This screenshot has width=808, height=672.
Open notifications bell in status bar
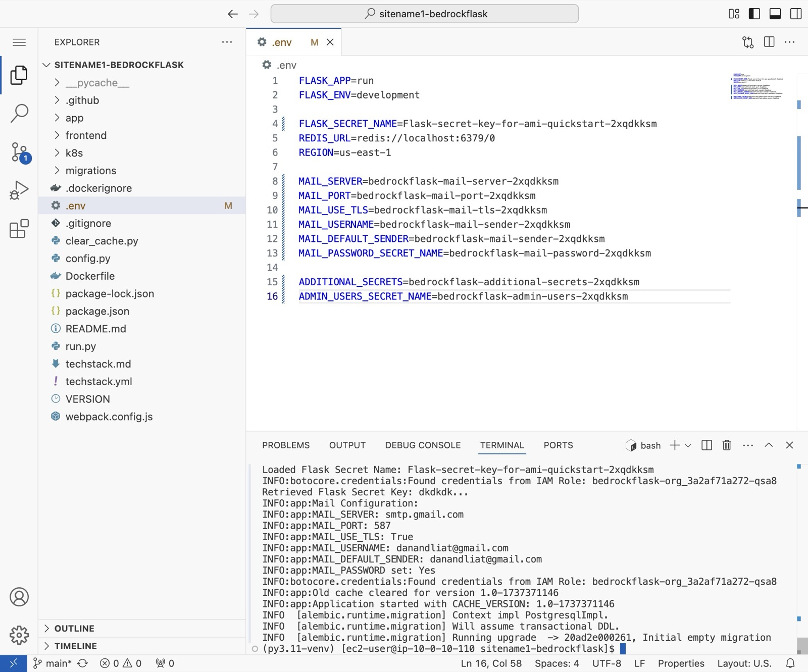[x=790, y=663]
